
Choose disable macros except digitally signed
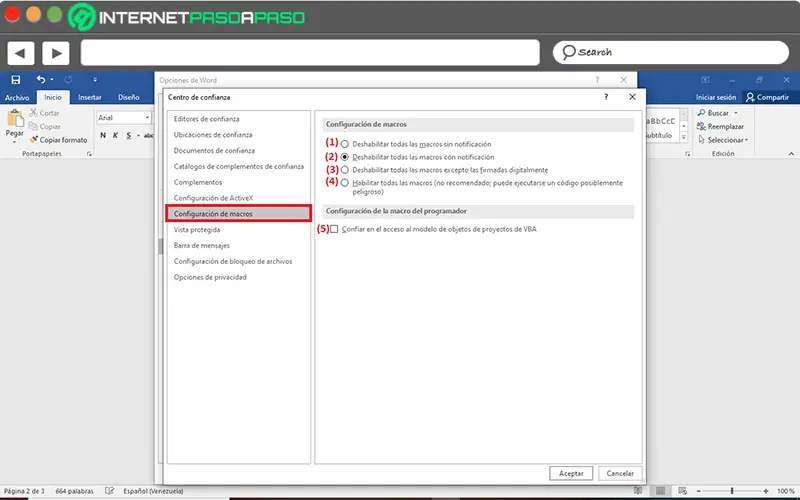(x=345, y=170)
